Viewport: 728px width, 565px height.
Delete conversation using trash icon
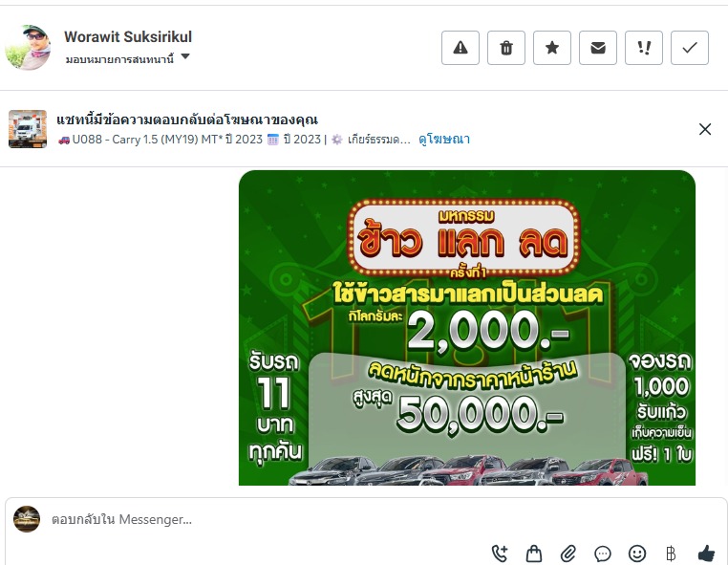tap(506, 48)
